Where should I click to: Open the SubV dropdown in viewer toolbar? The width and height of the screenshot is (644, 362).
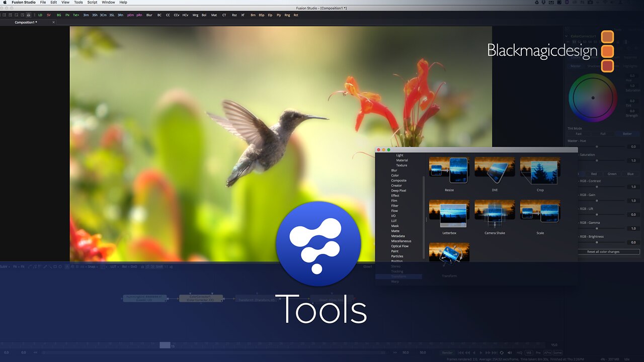click(x=5, y=266)
